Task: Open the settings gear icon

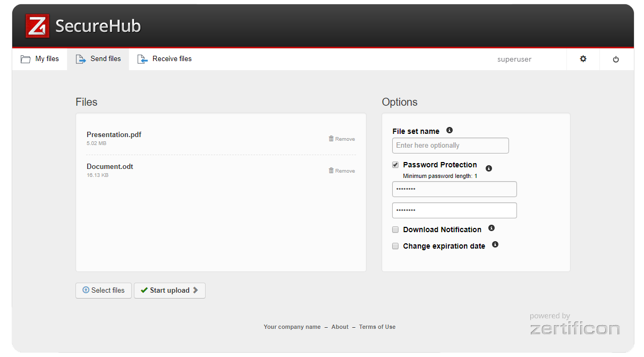Action: 583,59
